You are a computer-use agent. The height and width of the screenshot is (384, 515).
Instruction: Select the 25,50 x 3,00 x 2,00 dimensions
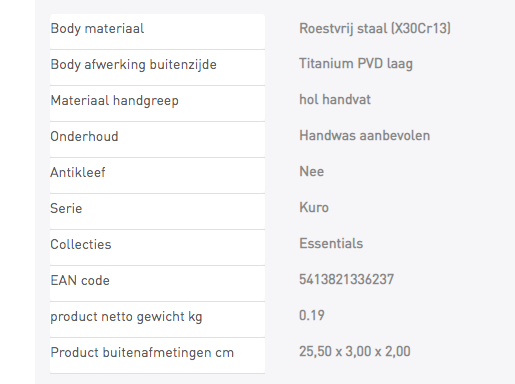tap(355, 351)
